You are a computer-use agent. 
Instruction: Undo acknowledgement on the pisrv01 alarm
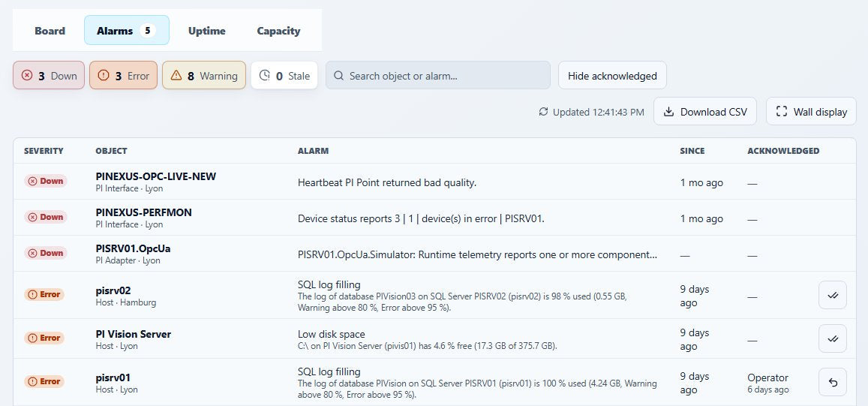coord(833,382)
